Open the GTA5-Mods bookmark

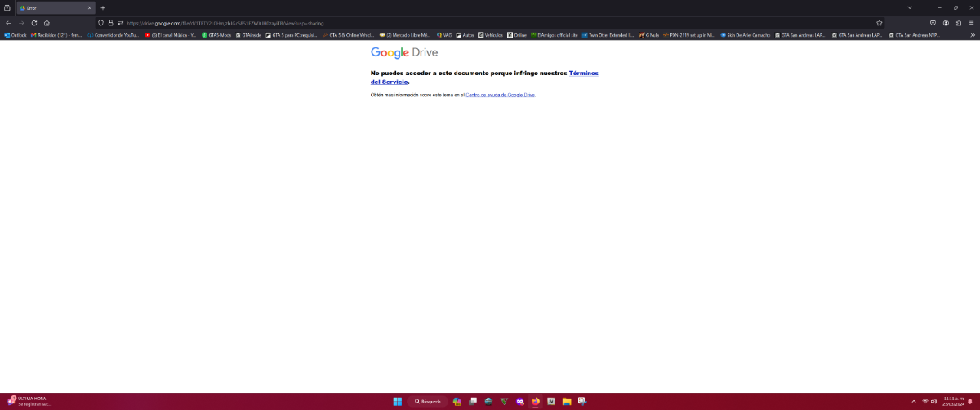[x=216, y=35]
